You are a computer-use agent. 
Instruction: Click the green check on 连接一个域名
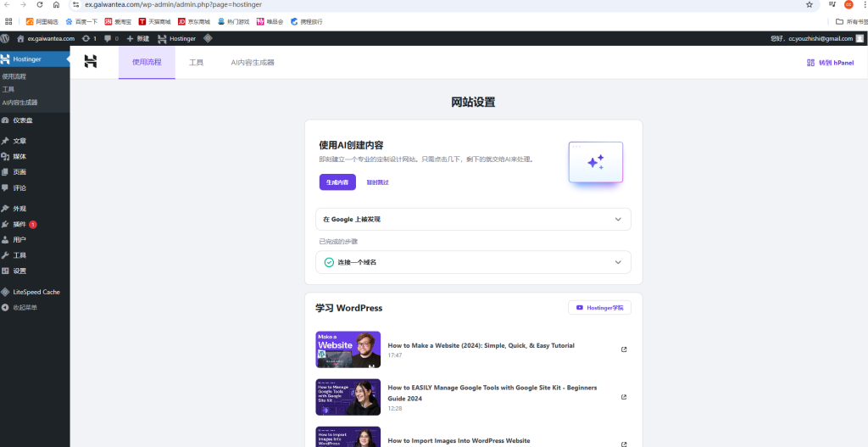[329, 262]
